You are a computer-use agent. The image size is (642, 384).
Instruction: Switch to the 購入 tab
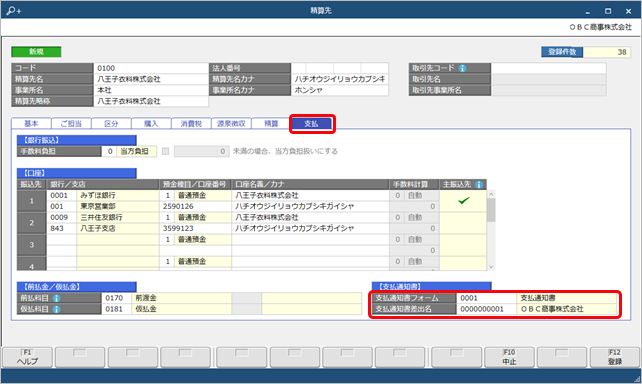tap(151, 123)
